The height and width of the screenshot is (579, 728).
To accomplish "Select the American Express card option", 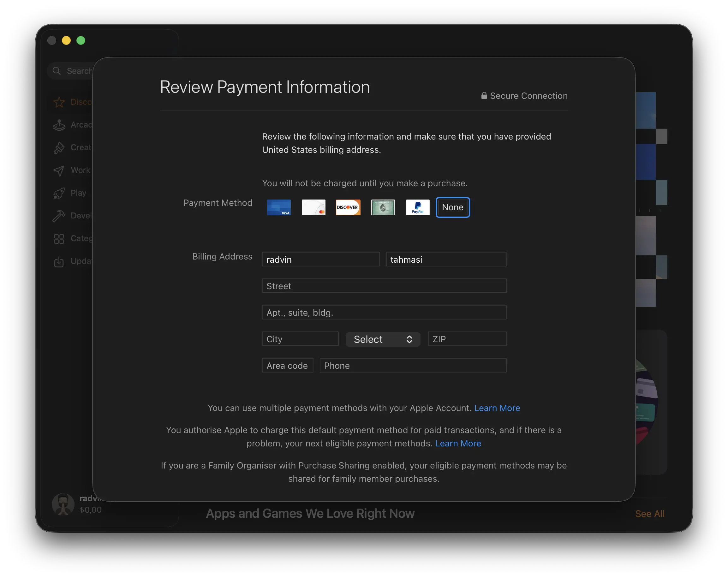I will 383,207.
